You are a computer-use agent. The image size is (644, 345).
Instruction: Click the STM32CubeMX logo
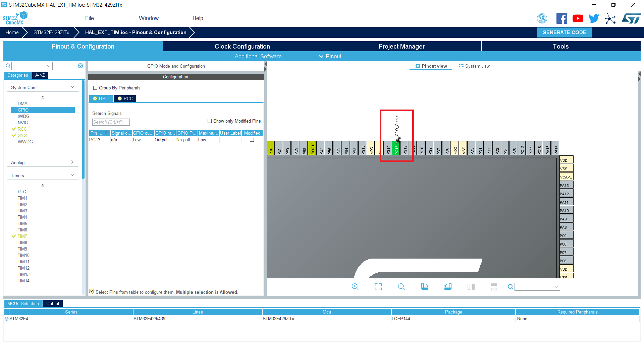pyautogui.click(x=15, y=18)
